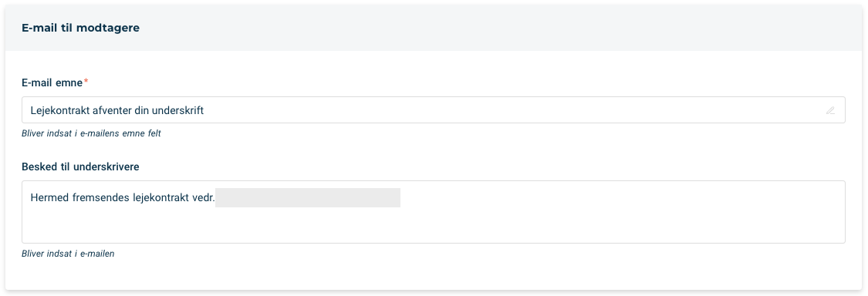Image resolution: width=868 pixels, height=296 pixels.
Task: Place cursor on "Lejekontrakt afventer din underskrift" text
Action: click(x=117, y=111)
